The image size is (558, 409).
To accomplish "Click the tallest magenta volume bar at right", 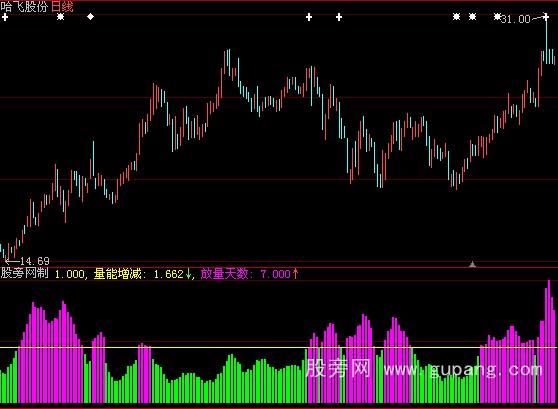I will pyautogui.click(x=549, y=341).
